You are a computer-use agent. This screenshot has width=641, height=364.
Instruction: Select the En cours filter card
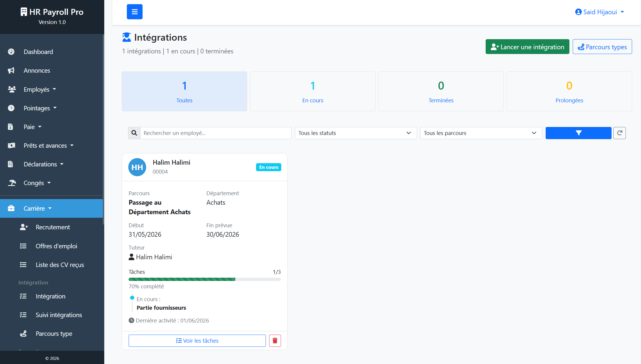coord(313,91)
